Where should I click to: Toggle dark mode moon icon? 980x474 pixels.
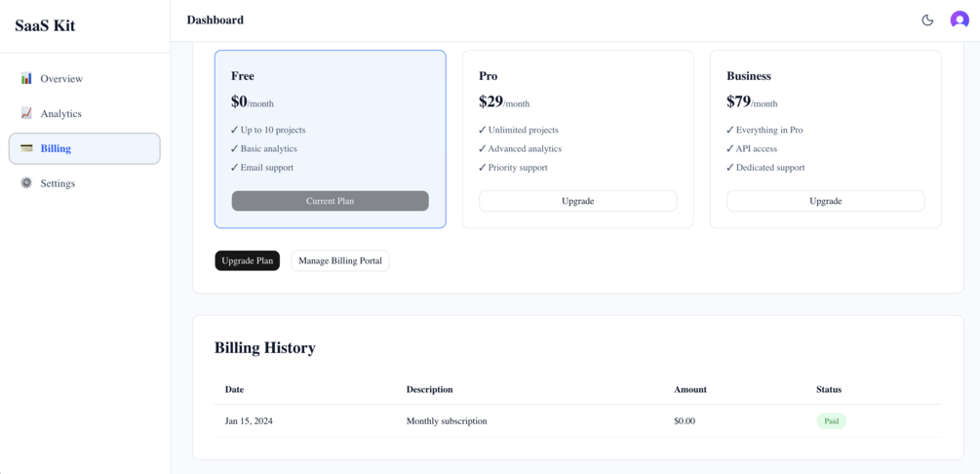tap(927, 20)
